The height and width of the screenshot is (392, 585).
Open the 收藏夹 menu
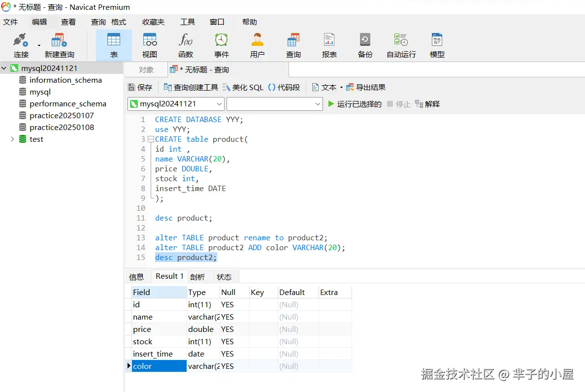[153, 22]
